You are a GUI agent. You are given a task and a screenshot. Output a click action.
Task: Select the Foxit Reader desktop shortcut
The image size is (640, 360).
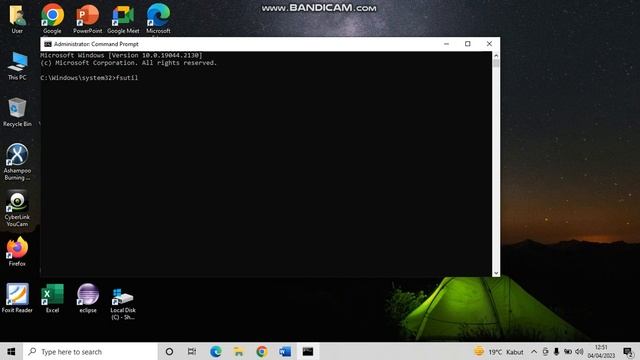[x=17, y=298]
